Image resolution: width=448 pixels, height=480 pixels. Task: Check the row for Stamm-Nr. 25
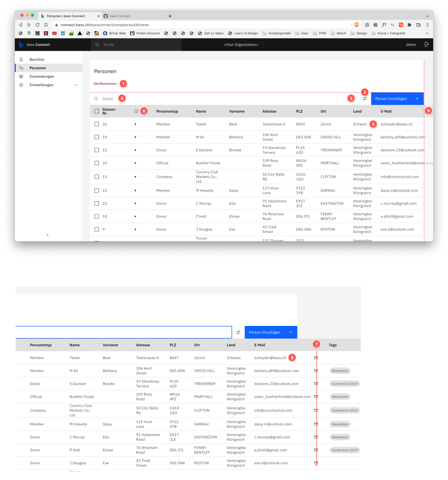(x=97, y=204)
